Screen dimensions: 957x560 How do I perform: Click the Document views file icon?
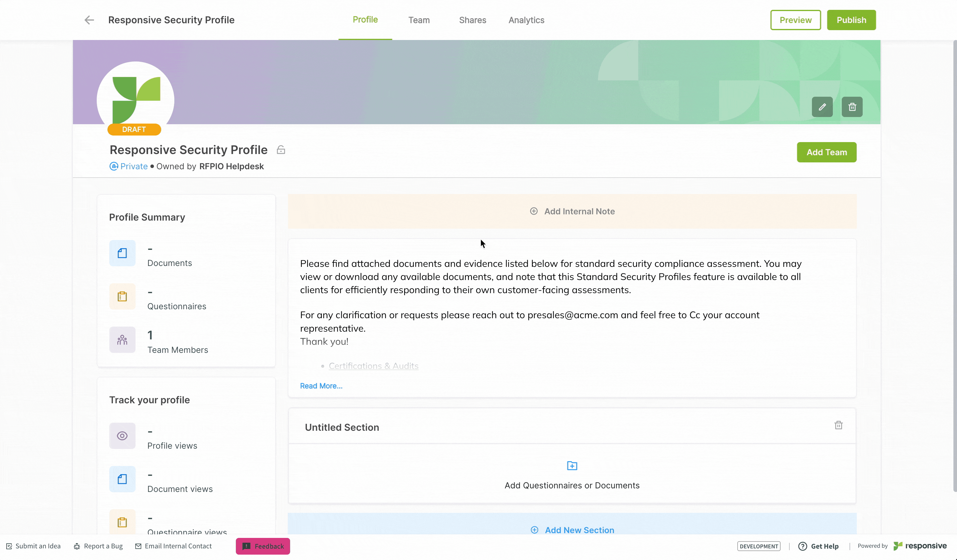(x=122, y=479)
